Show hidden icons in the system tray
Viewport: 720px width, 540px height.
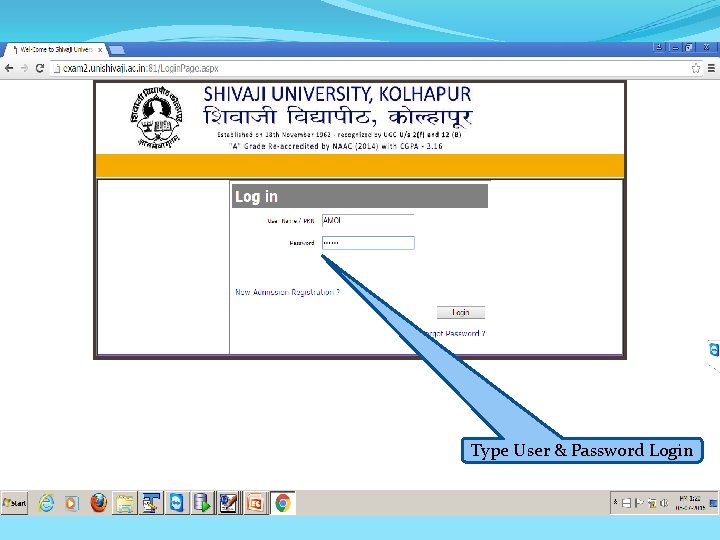[615, 503]
